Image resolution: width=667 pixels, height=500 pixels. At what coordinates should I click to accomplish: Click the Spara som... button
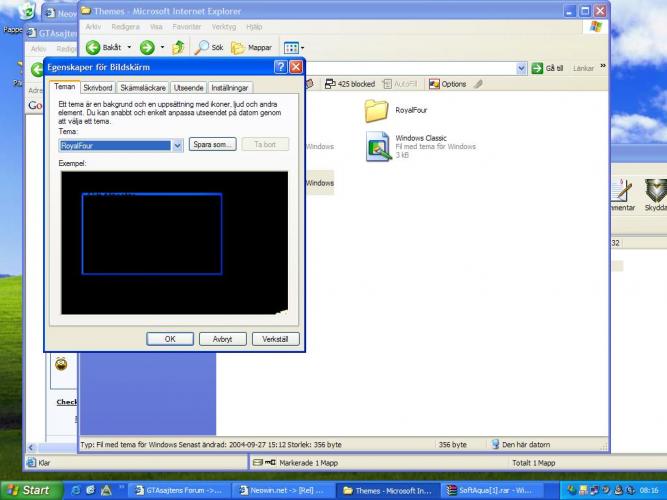tap(213, 145)
